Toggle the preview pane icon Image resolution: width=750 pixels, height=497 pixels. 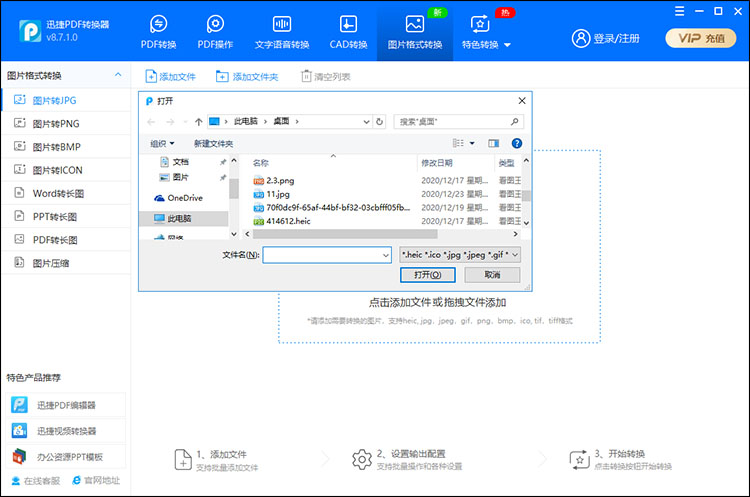point(493,143)
